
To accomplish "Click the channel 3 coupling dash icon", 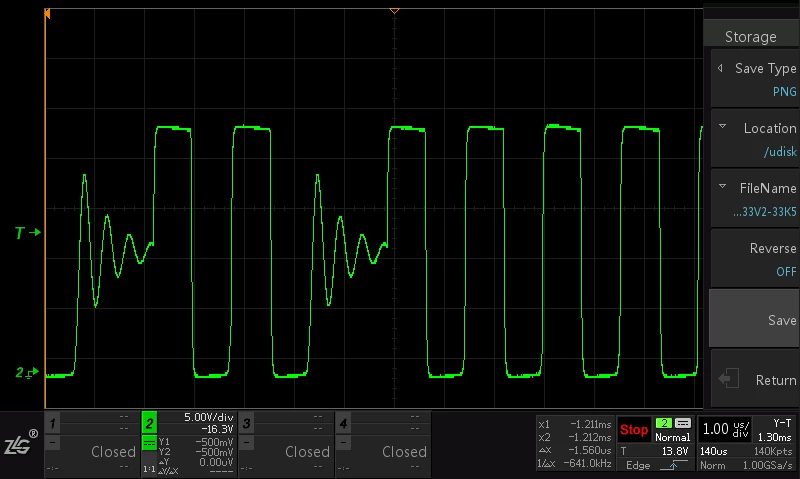I will point(246,442).
